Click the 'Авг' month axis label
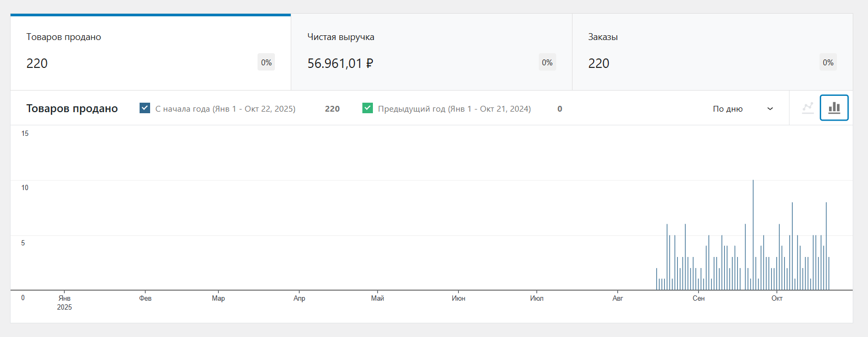The image size is (868, 337). 618,299
